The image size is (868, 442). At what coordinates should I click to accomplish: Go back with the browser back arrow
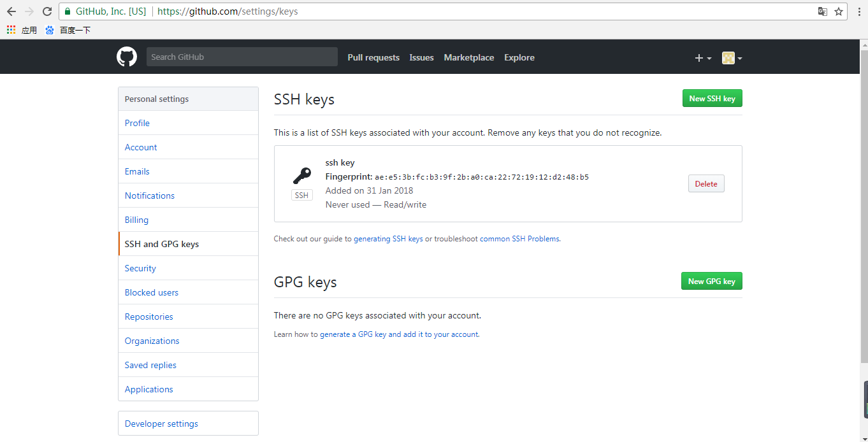[x=11, y=11]
